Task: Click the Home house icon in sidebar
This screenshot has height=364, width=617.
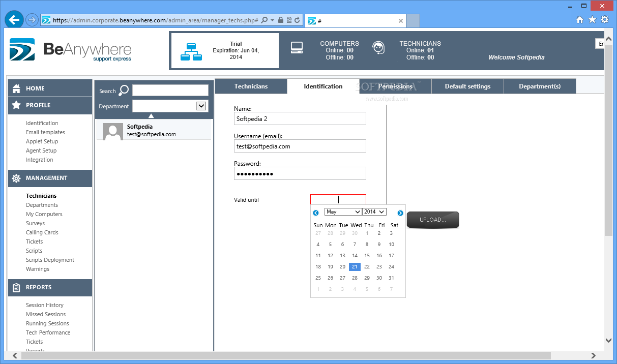Action: click(16, 88)
